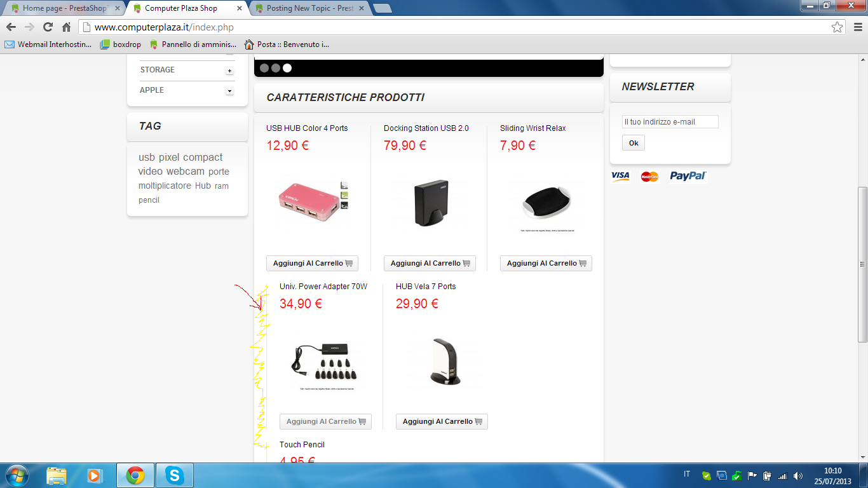Click the back navigation arrow

[11, 27]
